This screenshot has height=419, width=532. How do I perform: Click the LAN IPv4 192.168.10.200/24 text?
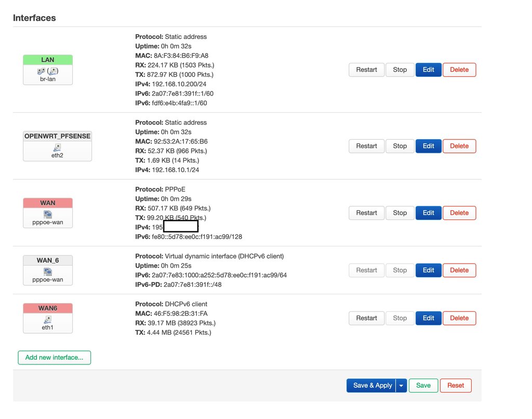170,84
